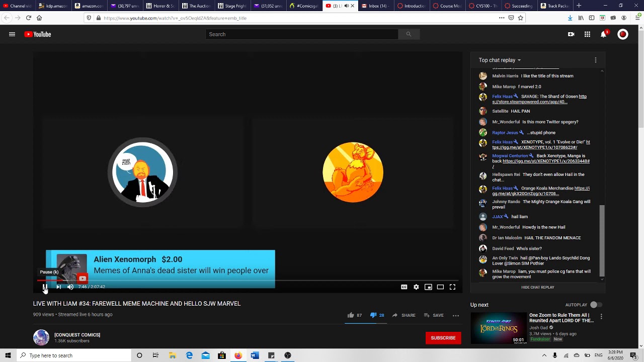This screenshot has width=644, height=362.
Task: Open the Steam store link in chat
Action: (x=539, y=99)
